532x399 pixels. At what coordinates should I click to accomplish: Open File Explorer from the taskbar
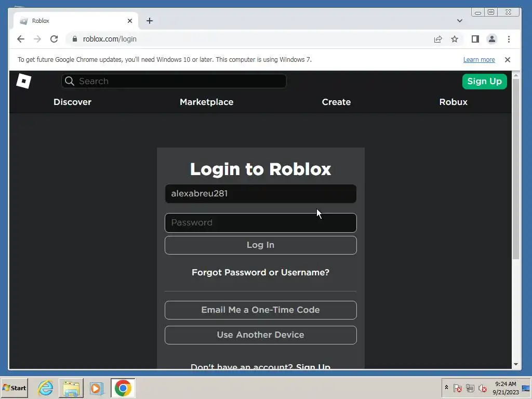pyautogui.click(x=71, y=388)
